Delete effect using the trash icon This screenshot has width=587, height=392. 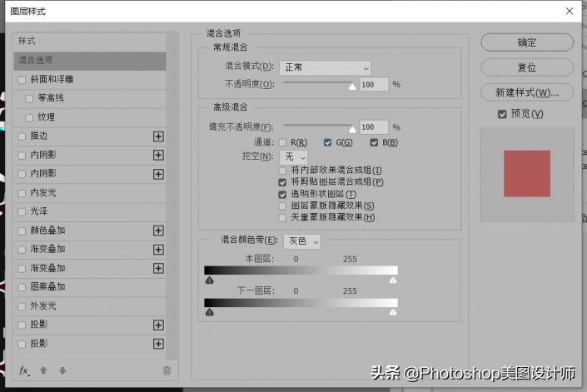(167, 370)
